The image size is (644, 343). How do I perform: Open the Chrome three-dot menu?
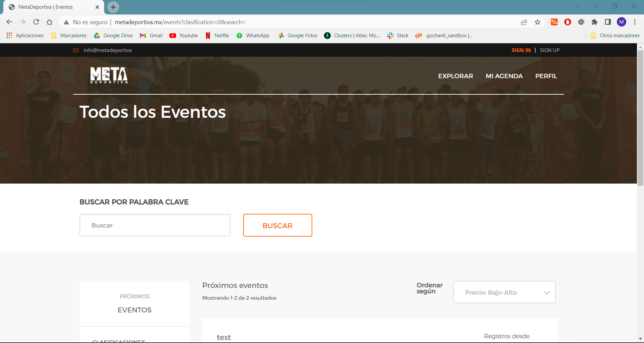(x=635, y=22)
